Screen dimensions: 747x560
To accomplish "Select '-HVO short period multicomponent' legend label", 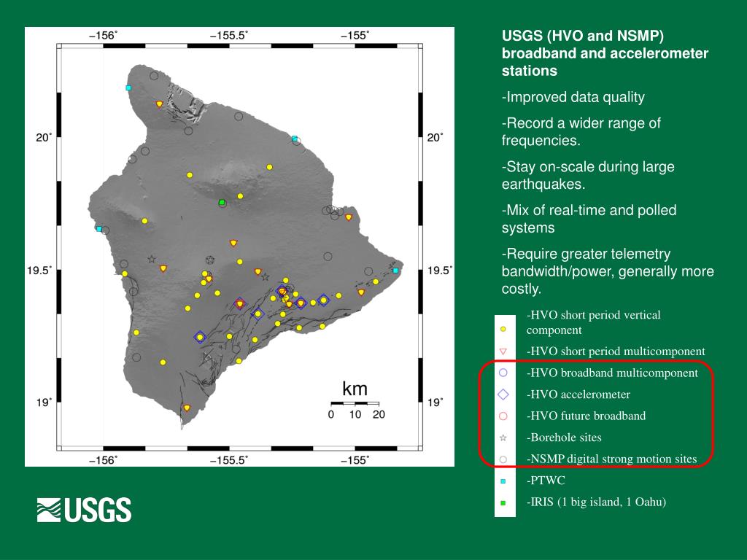I will [x=616, y=351].
